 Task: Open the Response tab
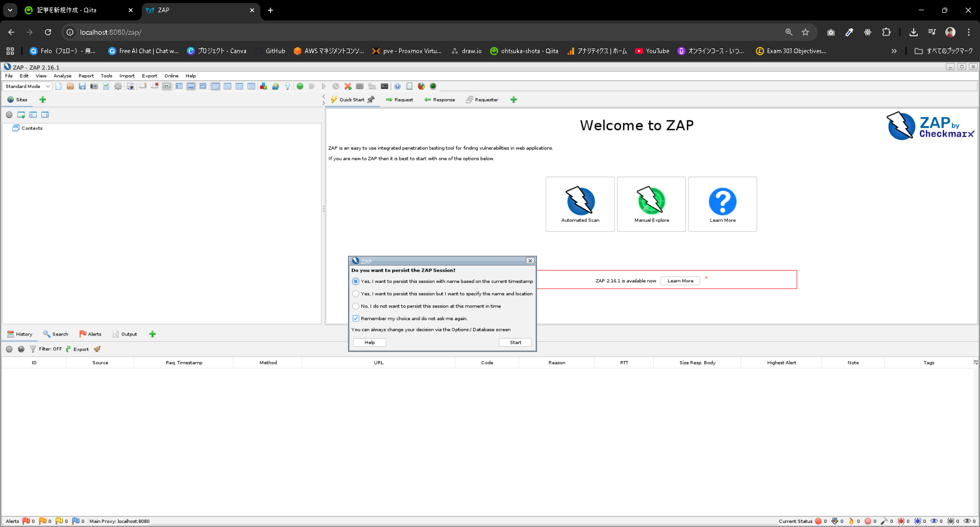click(439, 100)
